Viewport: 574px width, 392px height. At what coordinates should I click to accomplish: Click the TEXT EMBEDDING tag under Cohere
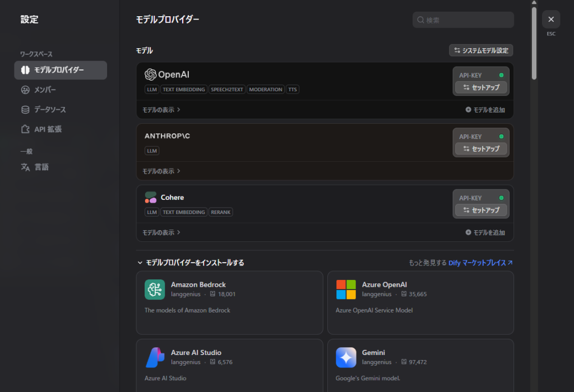[x=184, y=212]
